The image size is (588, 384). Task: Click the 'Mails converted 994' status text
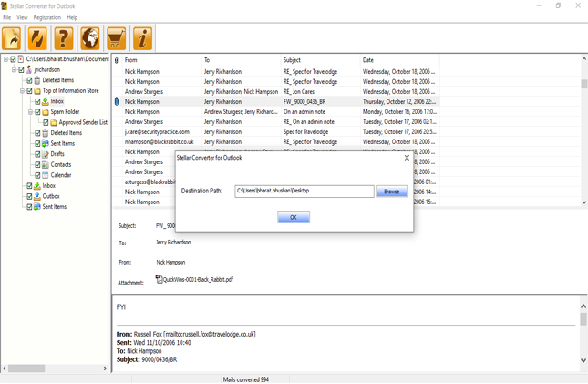246,379
